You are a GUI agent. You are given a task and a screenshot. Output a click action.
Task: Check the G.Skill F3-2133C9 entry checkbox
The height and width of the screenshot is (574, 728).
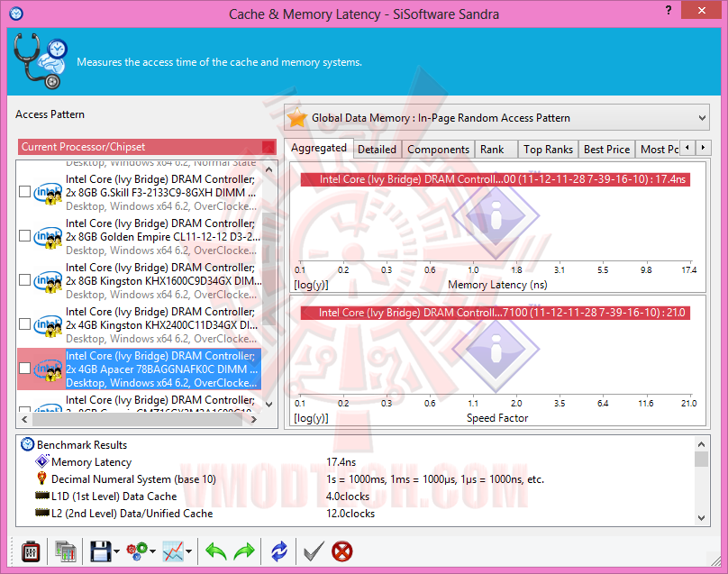(x=24, y=191)
